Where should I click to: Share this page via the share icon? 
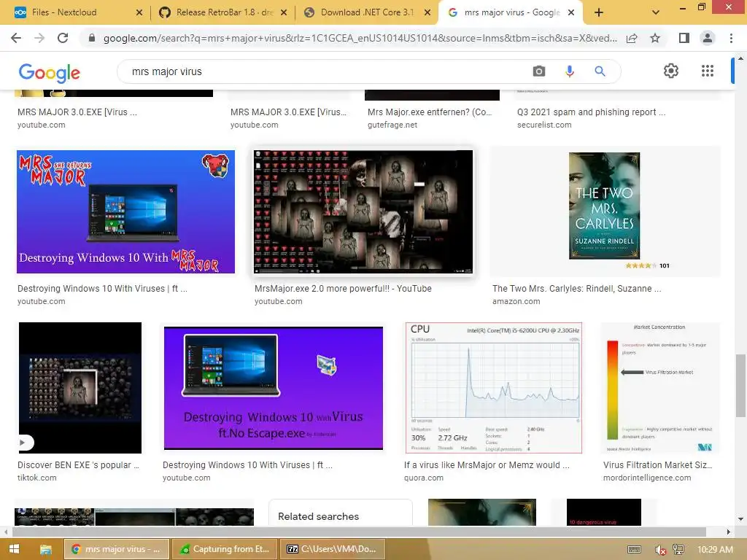pyautogui.click(x=632, y=38)
